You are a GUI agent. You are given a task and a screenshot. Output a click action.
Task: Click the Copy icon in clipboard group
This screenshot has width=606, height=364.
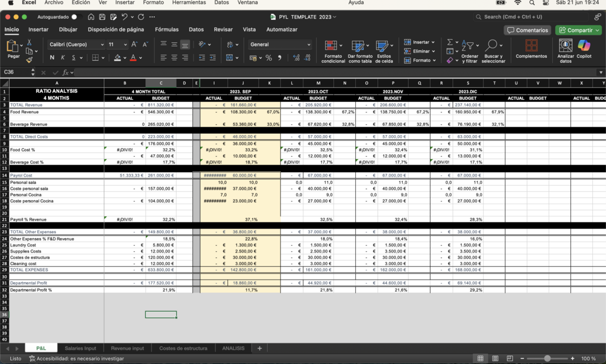[x=29, y=51]
